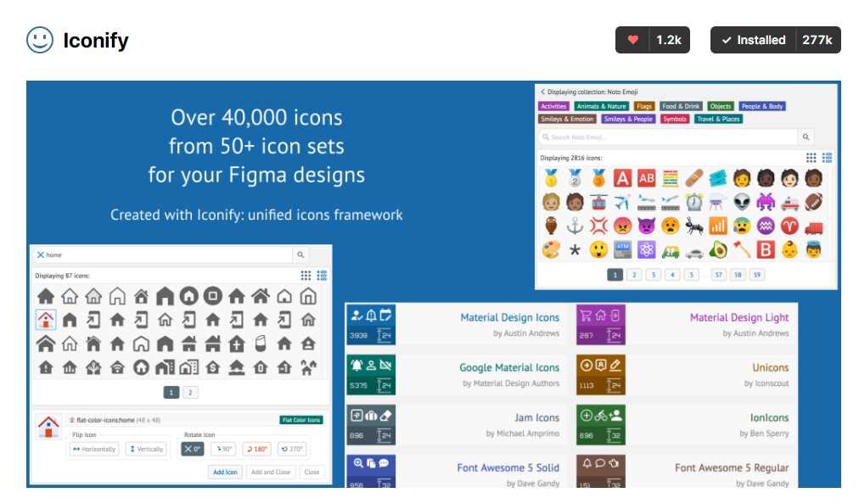Choose the avocado emoji
The width and height of the screenshot is (859, 504).
[717, 249]
